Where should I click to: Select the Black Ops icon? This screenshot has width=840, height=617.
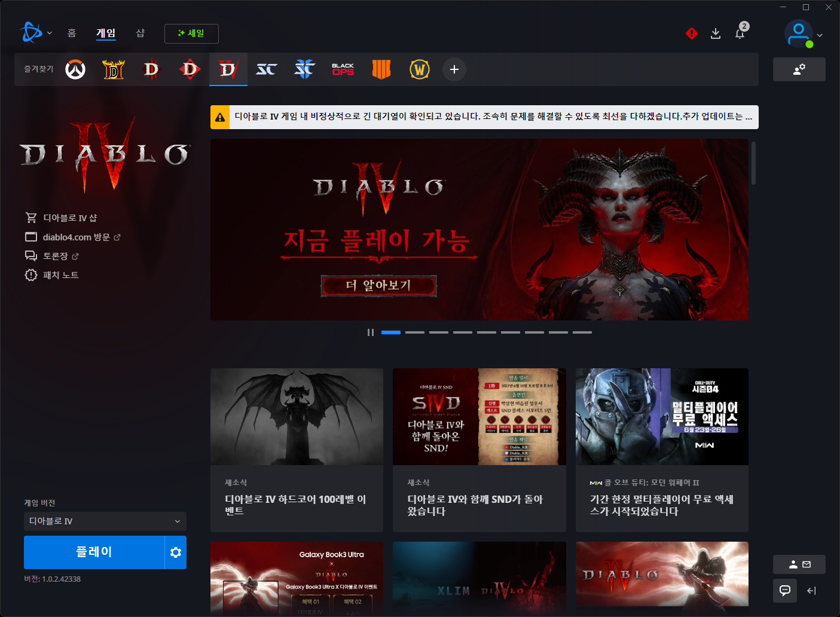[x=343, y=69]
